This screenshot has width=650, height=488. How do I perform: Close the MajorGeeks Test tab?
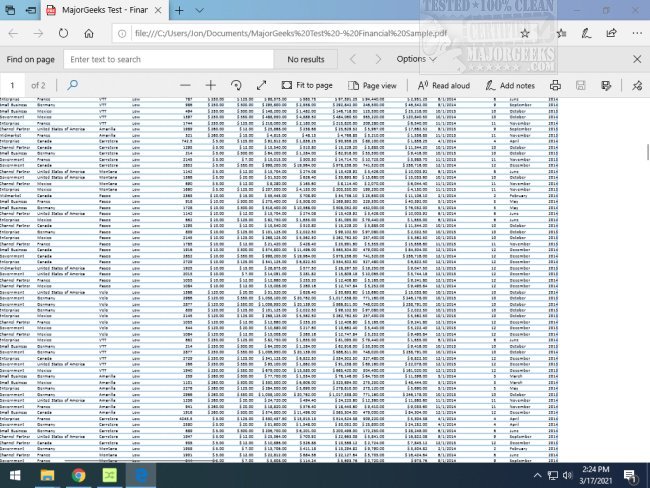click(x=158, y=10)
